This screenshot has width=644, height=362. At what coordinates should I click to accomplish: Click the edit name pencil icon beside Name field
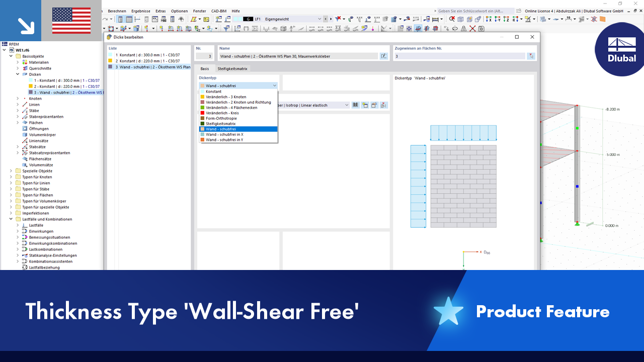(383, 55)
